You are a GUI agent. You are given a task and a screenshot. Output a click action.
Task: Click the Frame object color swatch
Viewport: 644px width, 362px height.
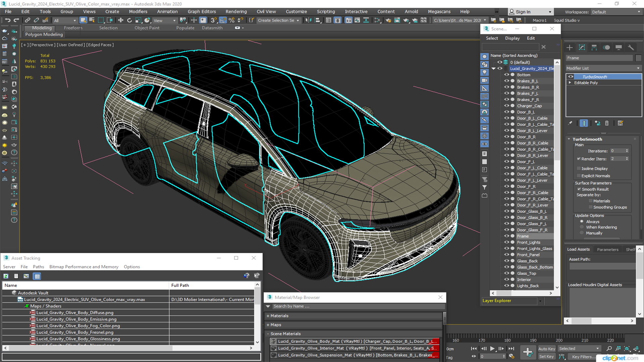point(638,58)
